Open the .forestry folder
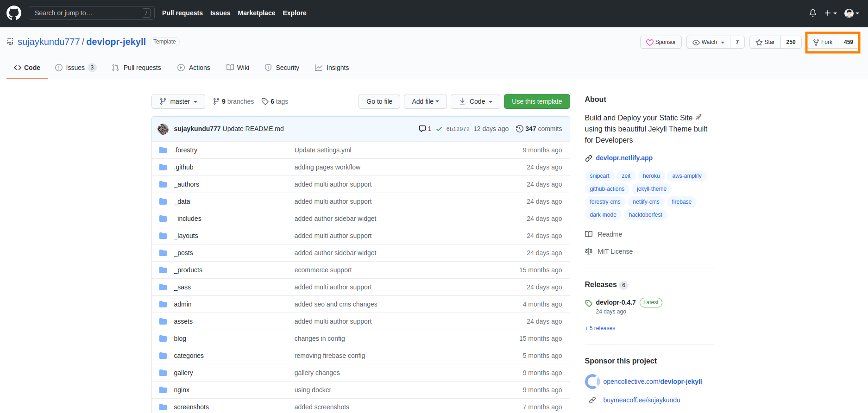 point(186,150)
